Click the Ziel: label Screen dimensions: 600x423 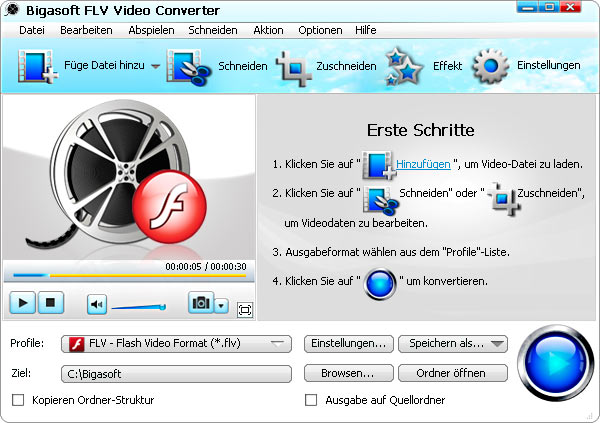coord(21,373)
